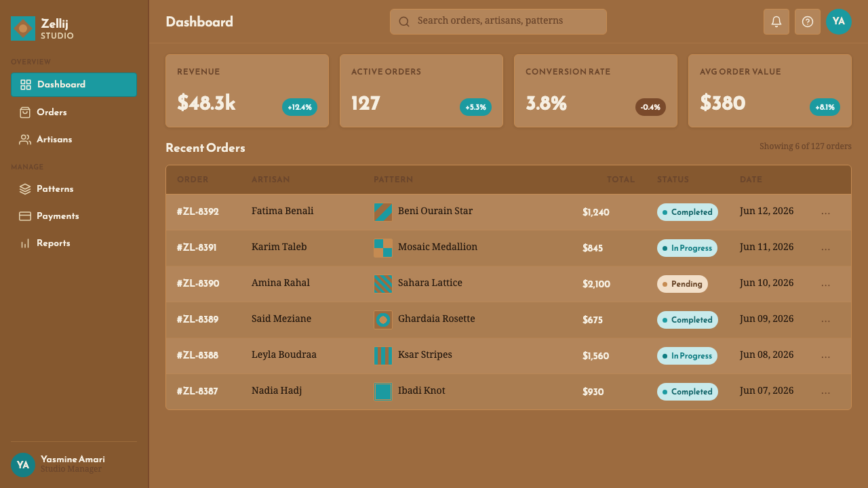This screenshot has height=488, width=868.
Task: Click order ID #ZL-8390
Action: 198,284
